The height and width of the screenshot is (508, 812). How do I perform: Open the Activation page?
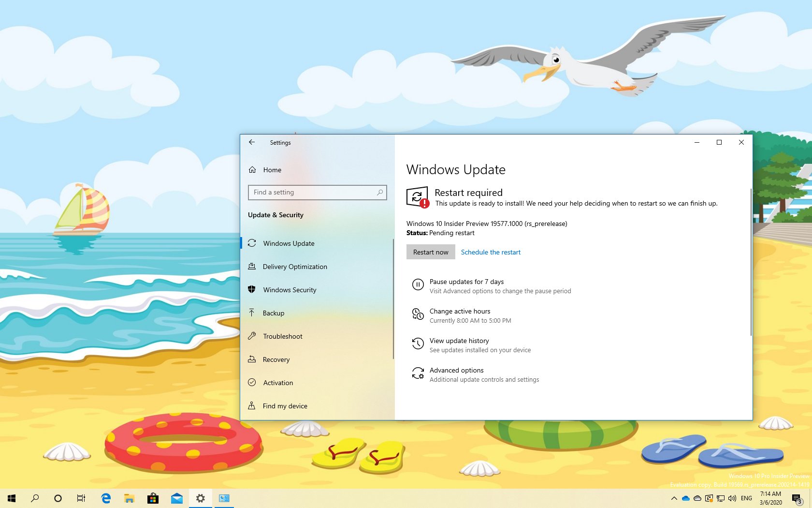pyautogui.click(x=317, y=383)
